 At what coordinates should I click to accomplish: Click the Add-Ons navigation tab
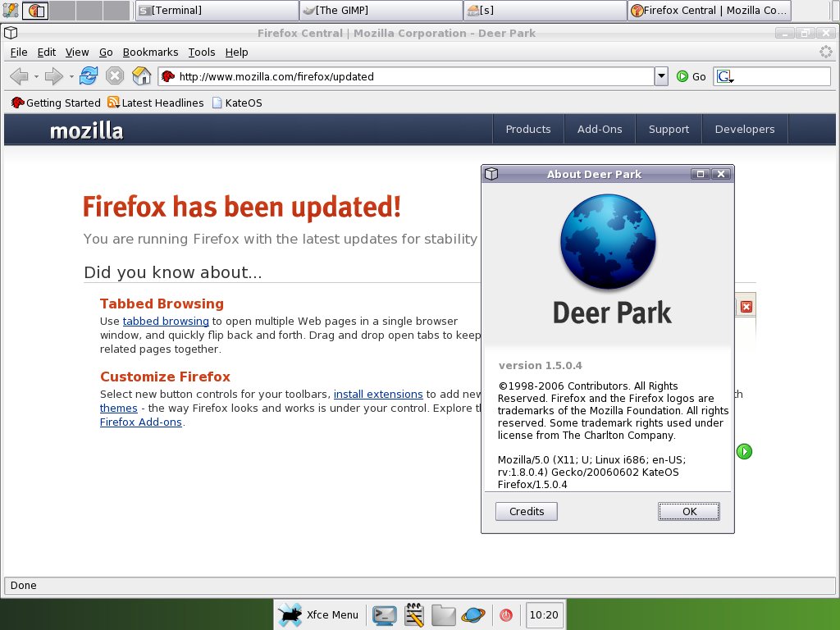coord(600,129)
